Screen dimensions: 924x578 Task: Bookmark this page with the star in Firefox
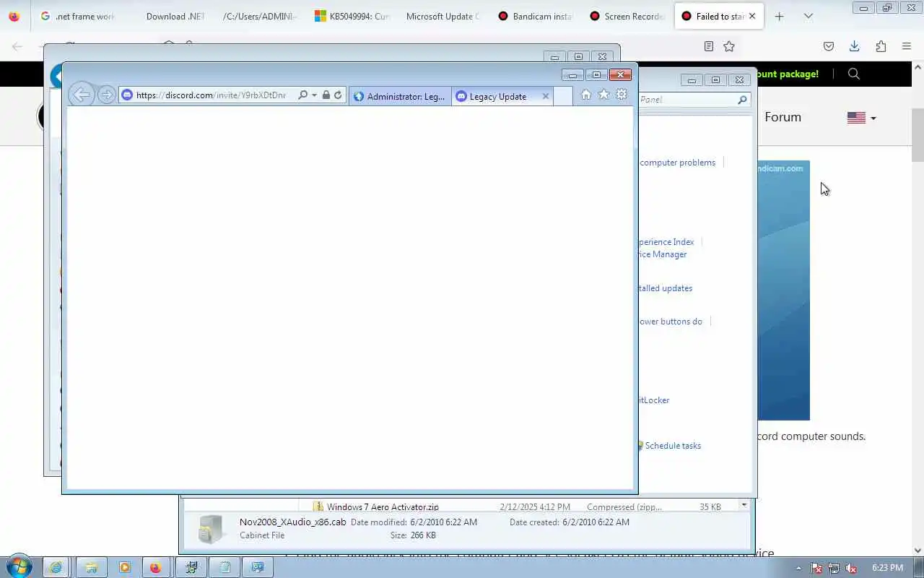[729, 46]
